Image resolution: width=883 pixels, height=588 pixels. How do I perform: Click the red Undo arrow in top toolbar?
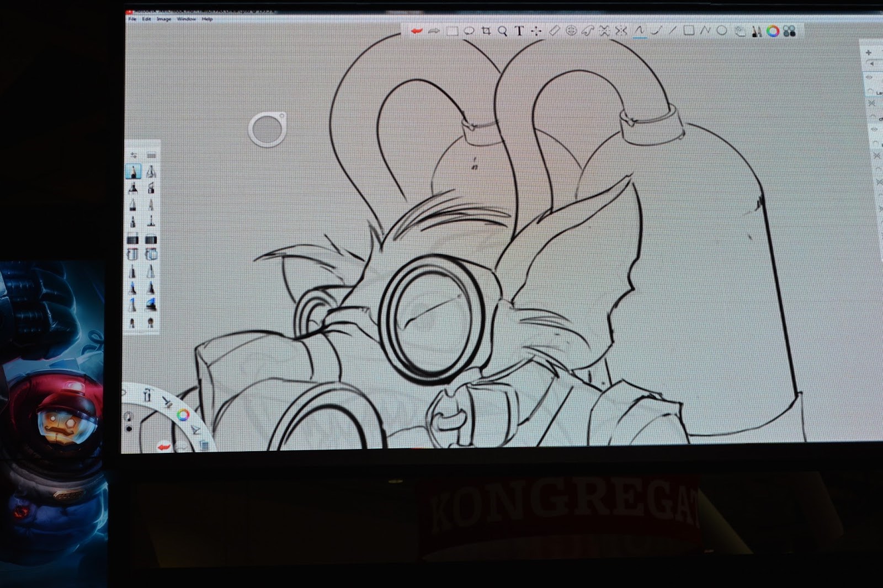pyautogui.click(x=416, y=31)
